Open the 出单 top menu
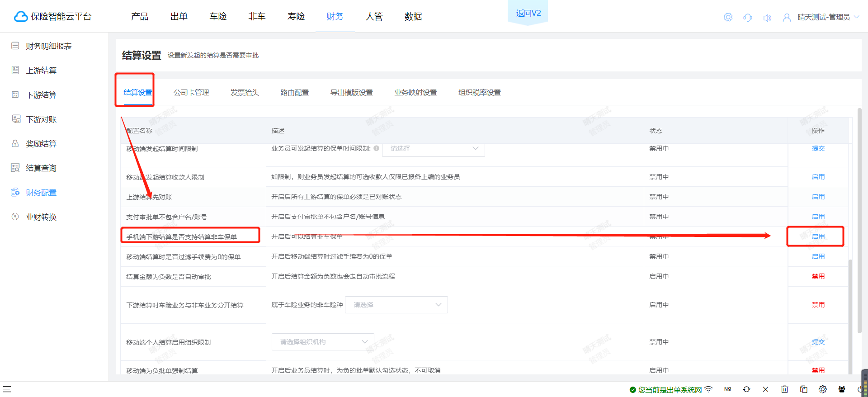868x397 pixels. (179, 17)
